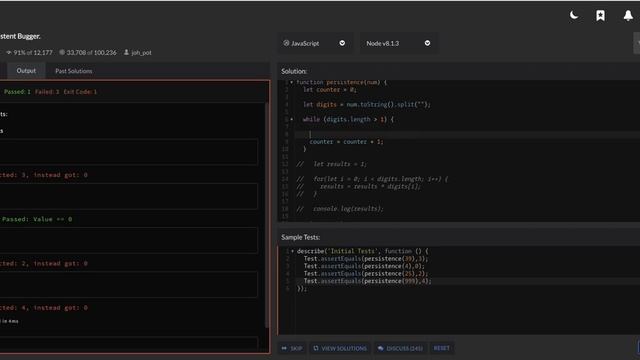Viewport: 640px width, 360px height.
Task: Open bookmarks with the bookmark star icon
Action: point(600,16)
